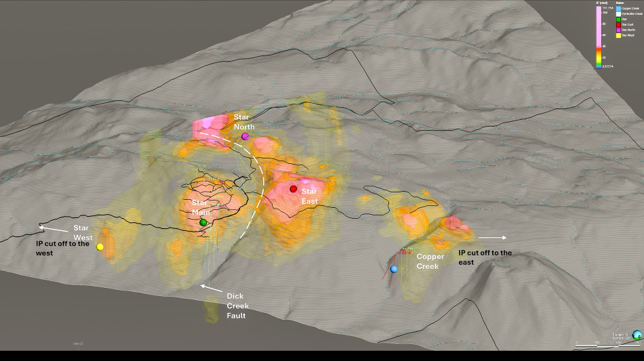Select the Star green legend swatch
This screenshot has width=644, height=361.
tap(619, 19)
